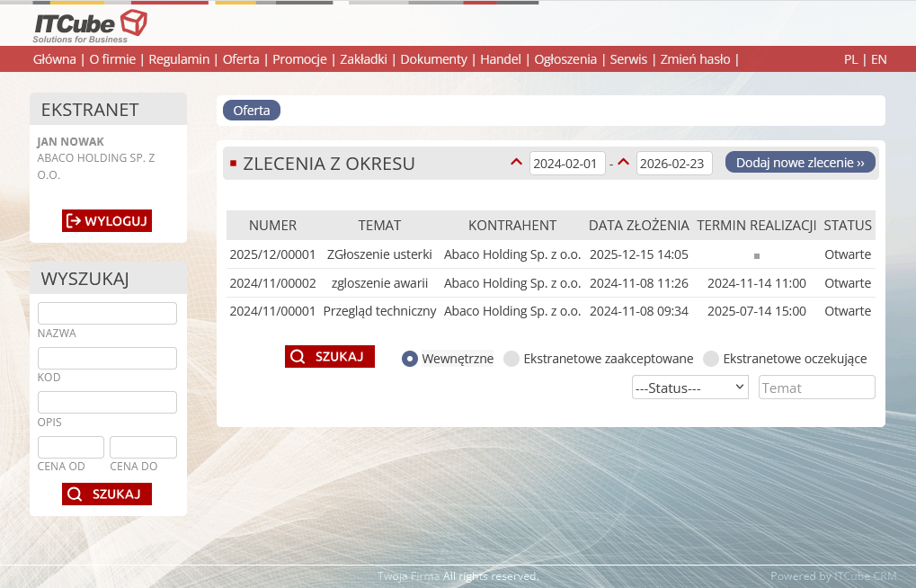Select the Wewnętrzne radio option
Screen dimensions: 916x588
pyautogui.click(x=410, y=359)
